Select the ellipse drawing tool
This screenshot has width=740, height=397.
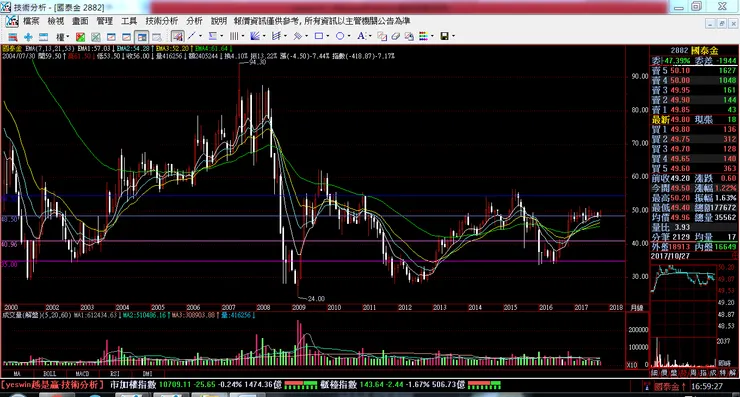pyautogui.click(x=340, y=36)
